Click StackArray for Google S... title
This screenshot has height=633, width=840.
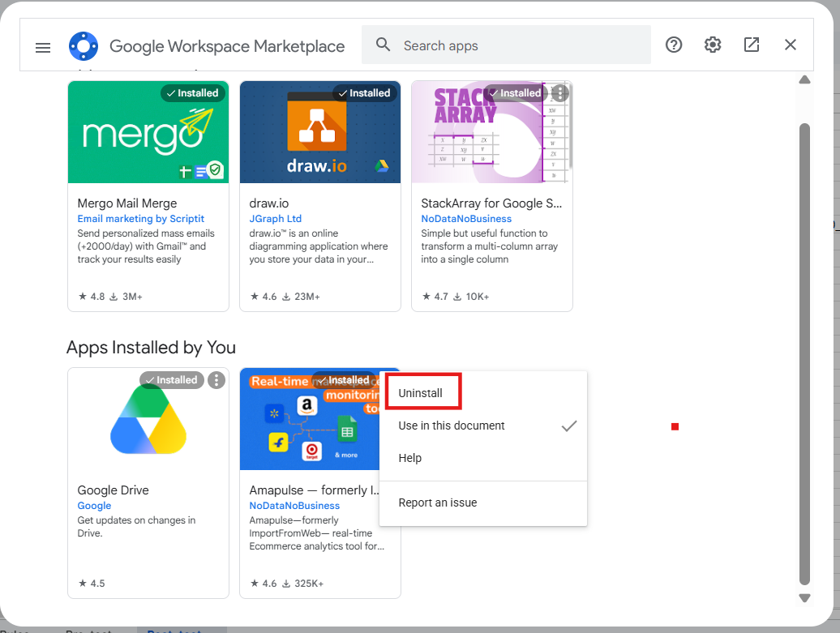tap(491, 203)
